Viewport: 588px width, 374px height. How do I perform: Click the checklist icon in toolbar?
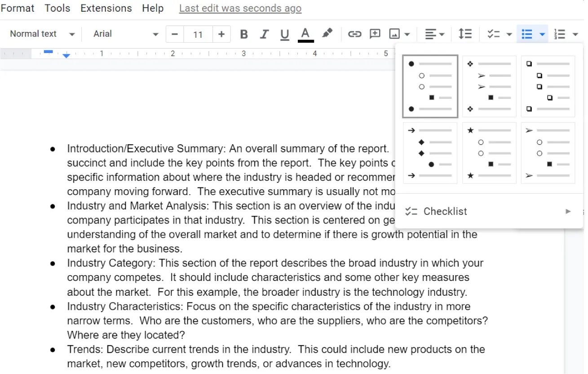[x=494, y=34]
